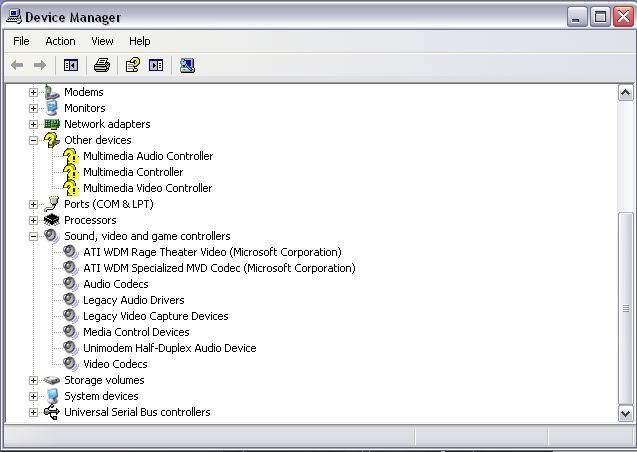This screenshot has width=637, height=452.
Task: Open the File menu
Action: (x=21, y=41)
